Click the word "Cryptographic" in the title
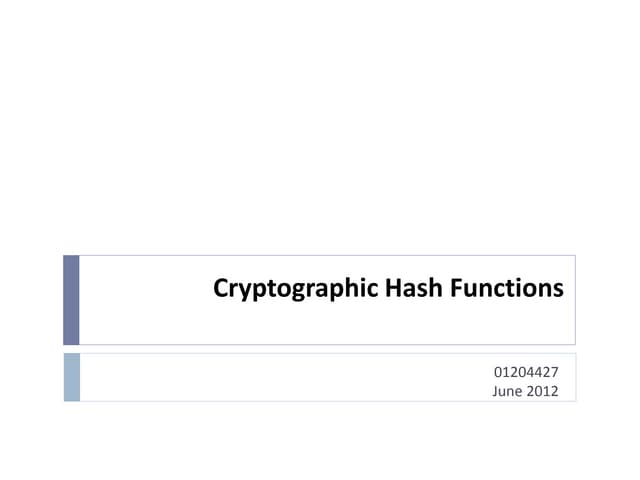The image size is (640, 480). [x=295, y=290]
